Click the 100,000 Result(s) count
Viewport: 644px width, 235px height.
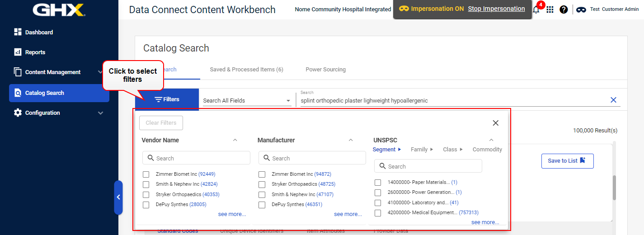click(x=595, y=131)
